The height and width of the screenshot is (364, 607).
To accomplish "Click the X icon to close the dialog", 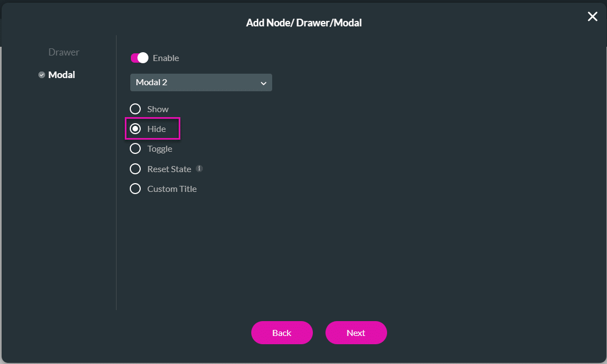I will [592, 16].
